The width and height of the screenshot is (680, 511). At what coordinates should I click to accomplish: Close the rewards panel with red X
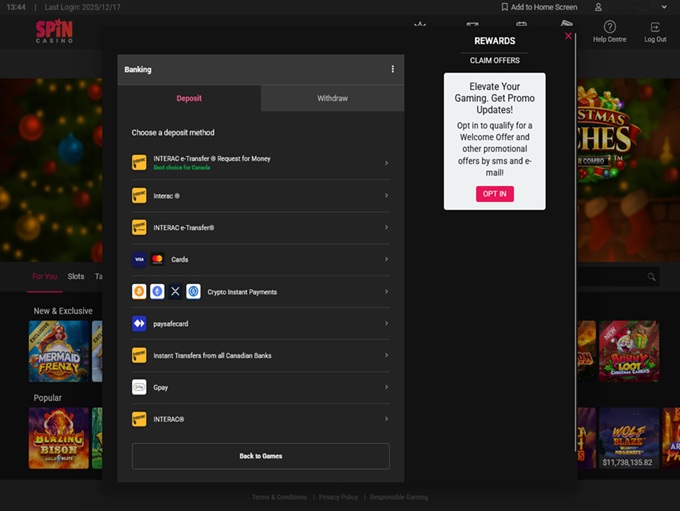(x=568, y=36)
